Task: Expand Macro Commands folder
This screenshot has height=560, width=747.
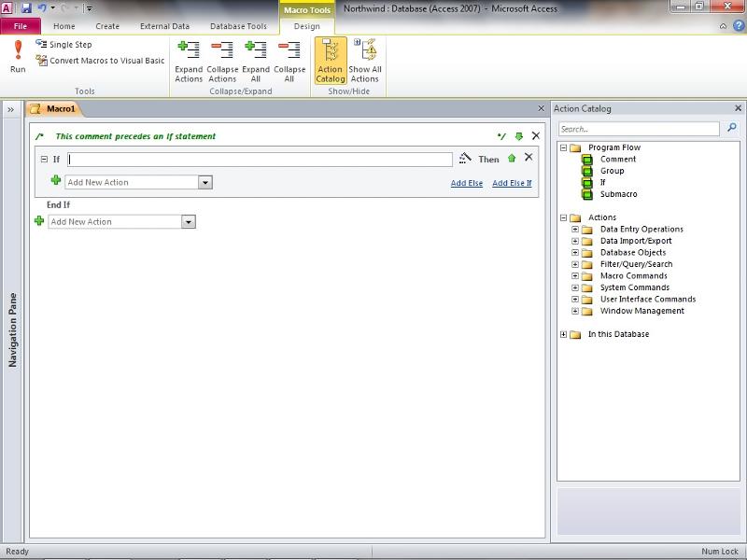Action: (x=575, y=275)
